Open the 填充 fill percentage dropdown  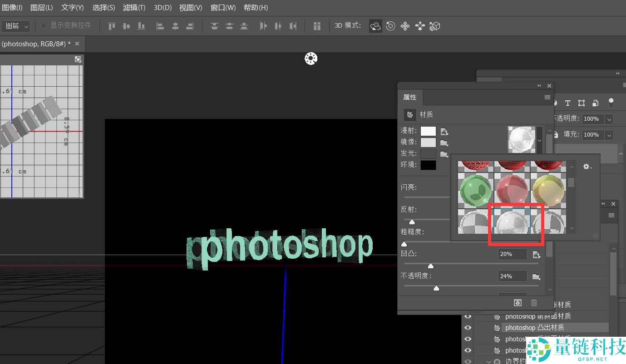point(609,135)
